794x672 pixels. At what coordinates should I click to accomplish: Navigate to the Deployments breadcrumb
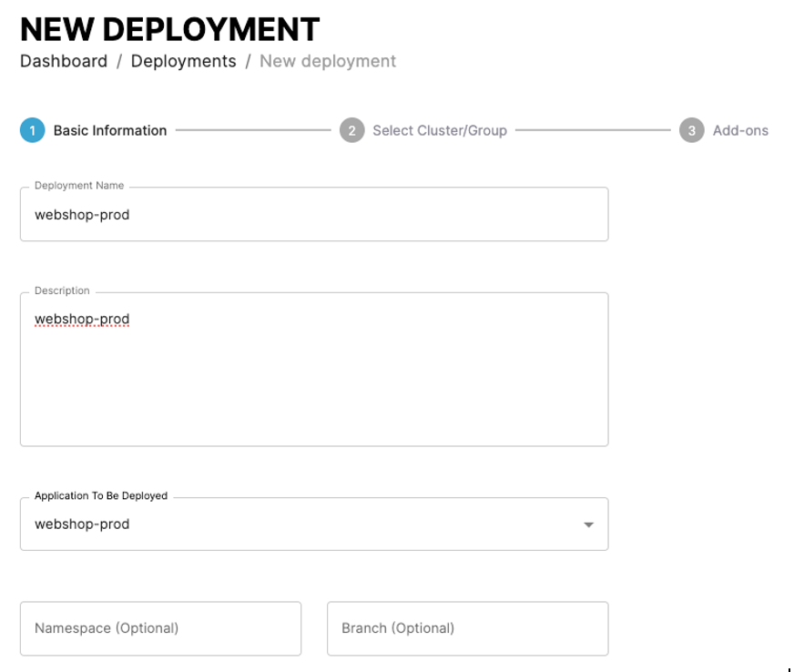(183, 61)
